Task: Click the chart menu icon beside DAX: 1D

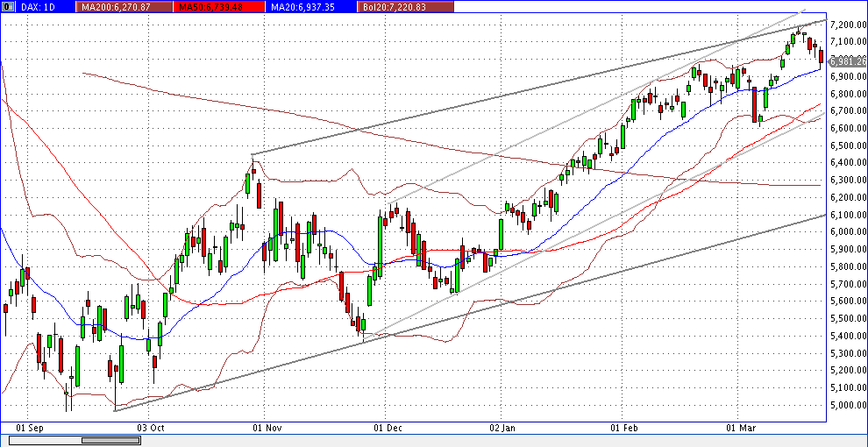Action: (x=7, y=7)
